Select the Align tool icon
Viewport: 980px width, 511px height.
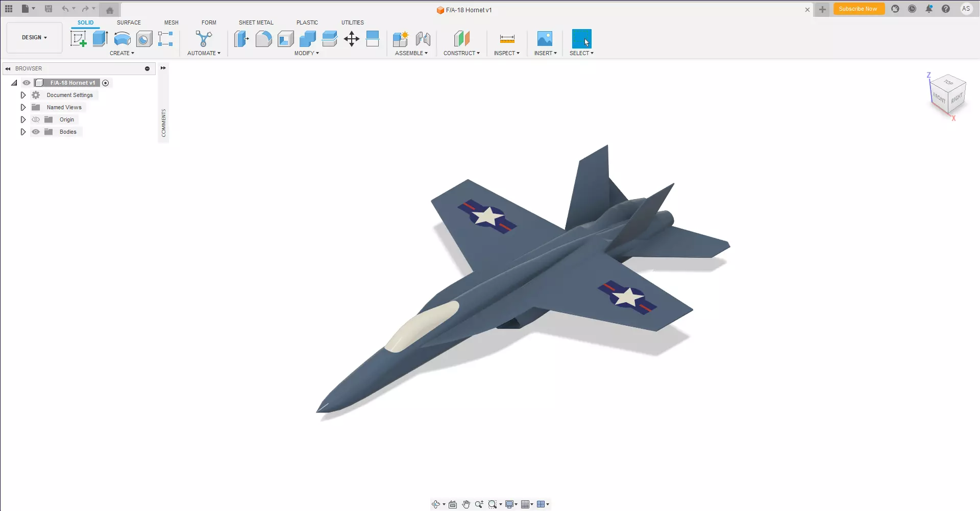click(x=373, y=39)
